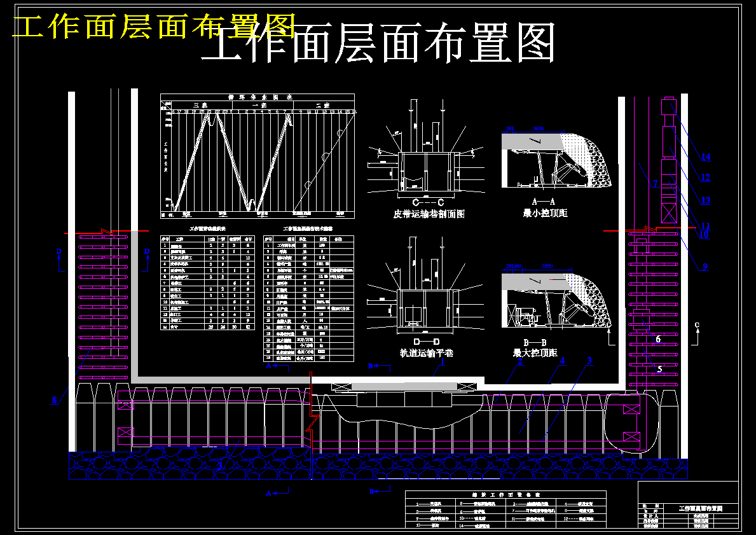The image size is (756, 535).
Task: Click callout number 7
Action: tap(656, 184)
